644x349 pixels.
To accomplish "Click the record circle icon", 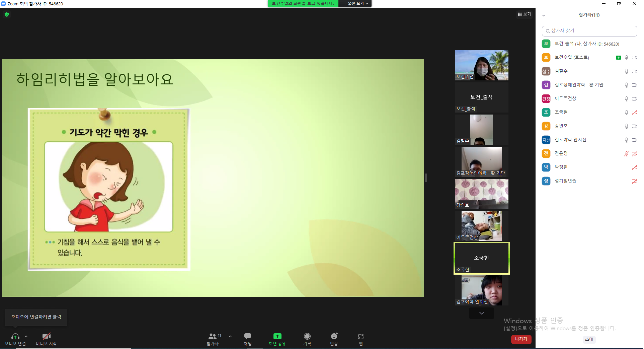I will [307, 336].
